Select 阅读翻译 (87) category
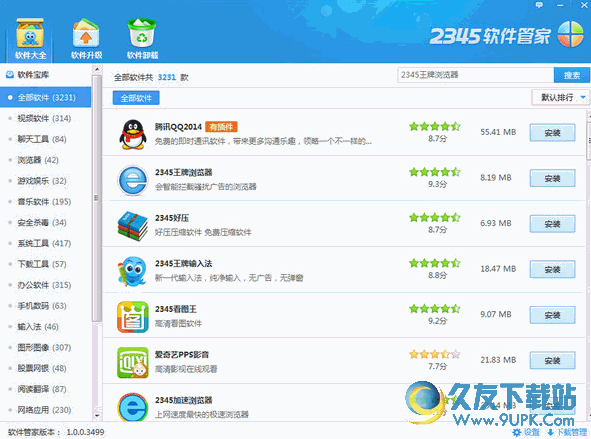This screenshot has width=591, height=439. (46, 389)
